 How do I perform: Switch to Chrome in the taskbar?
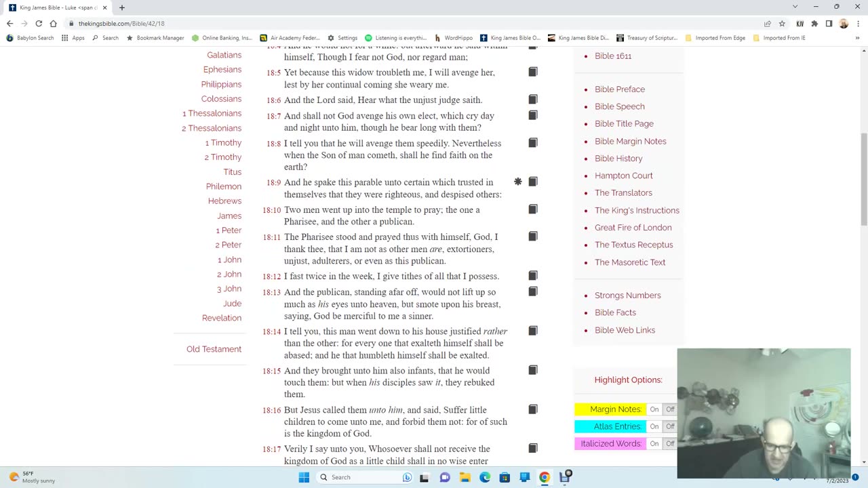(545, 477)
